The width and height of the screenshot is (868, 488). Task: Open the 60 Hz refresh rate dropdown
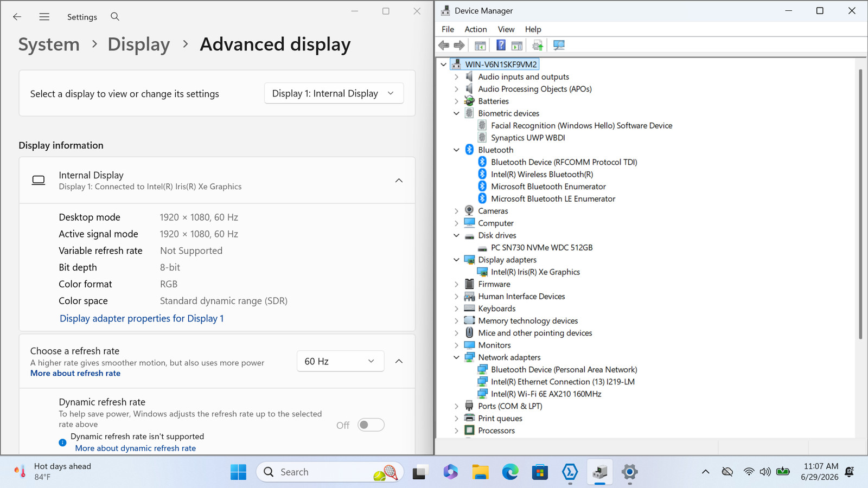pos(340,361)
